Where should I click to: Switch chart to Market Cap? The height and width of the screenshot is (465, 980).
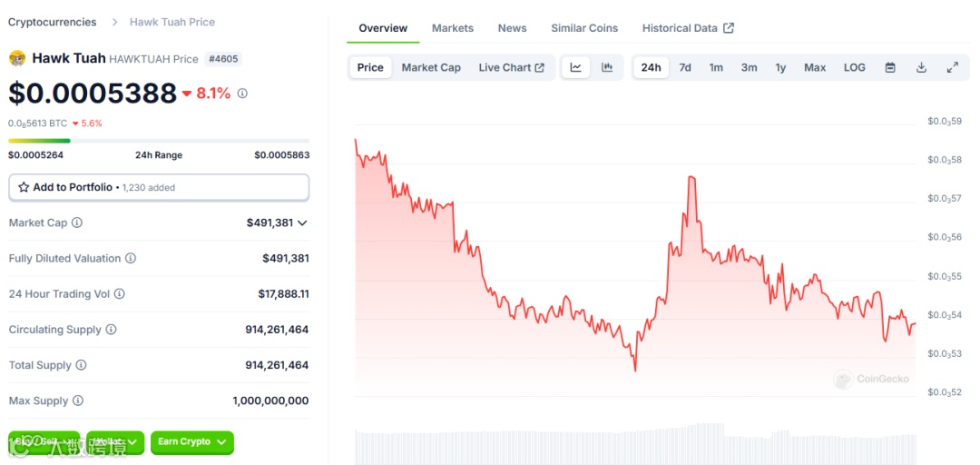tap(431, 67)
